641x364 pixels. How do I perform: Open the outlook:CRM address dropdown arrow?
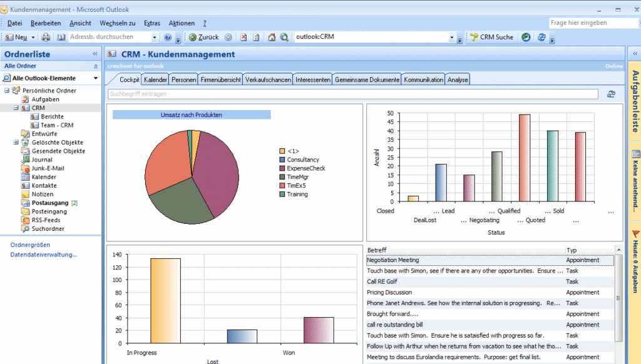click(452, 37)
